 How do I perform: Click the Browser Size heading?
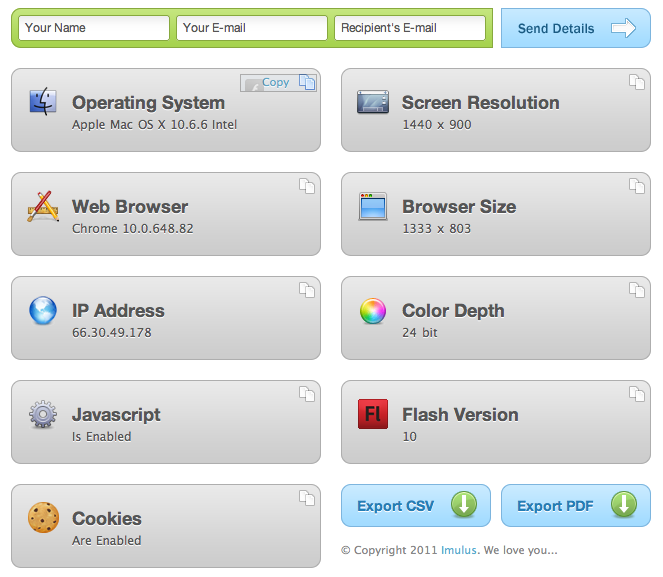pos(459,207)
